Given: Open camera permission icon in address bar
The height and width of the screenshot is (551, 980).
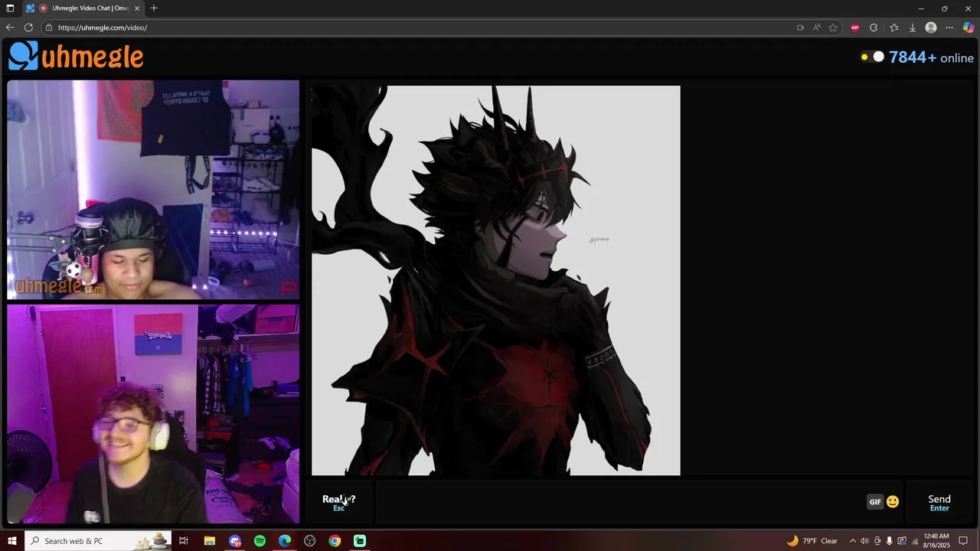Looking at the screenshot, I should click(x=800, y=28).
